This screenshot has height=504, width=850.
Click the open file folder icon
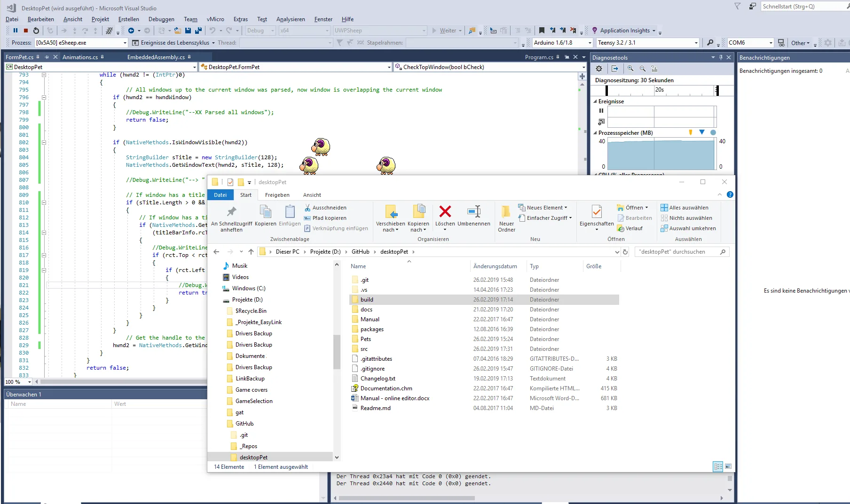click(x=178, y=31)
